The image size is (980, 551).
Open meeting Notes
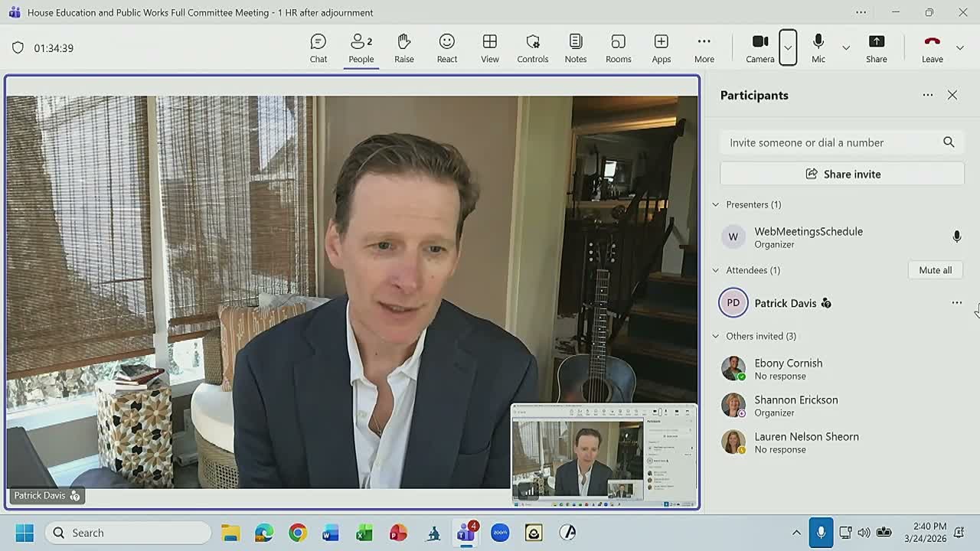[x=576, y=48]
